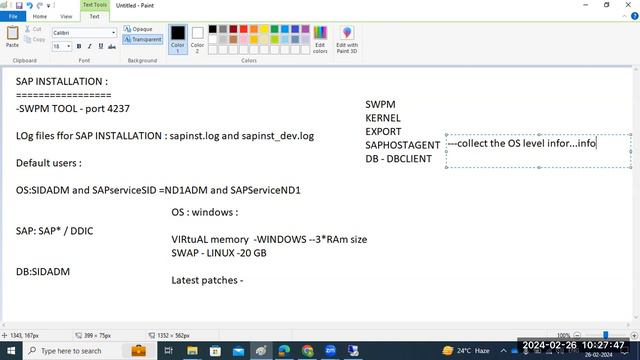Screen dimensions: 640x360
Task: Open Microsoft Store from taskbar
Action: point(215,351)
